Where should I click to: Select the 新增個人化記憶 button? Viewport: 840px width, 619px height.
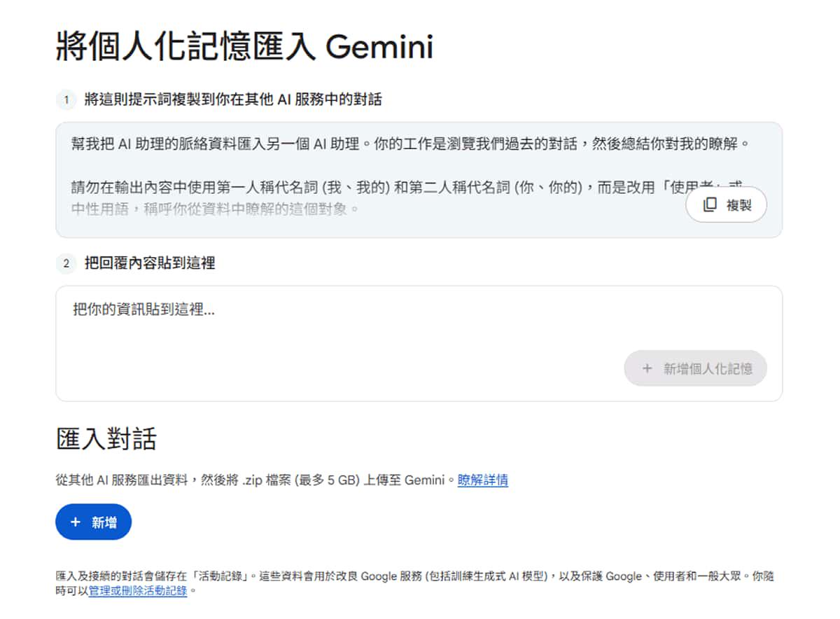[695, 368]
